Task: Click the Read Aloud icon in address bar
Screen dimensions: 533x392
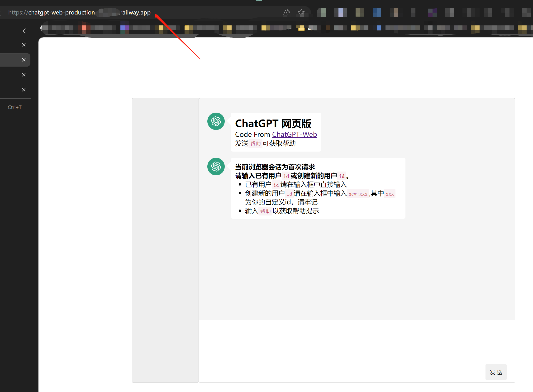Action: coord(286,12)
